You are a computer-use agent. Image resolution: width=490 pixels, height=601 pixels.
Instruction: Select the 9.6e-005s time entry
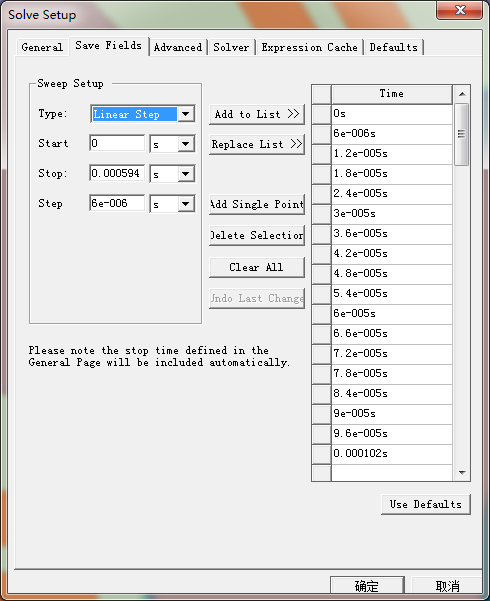[392, 434]
